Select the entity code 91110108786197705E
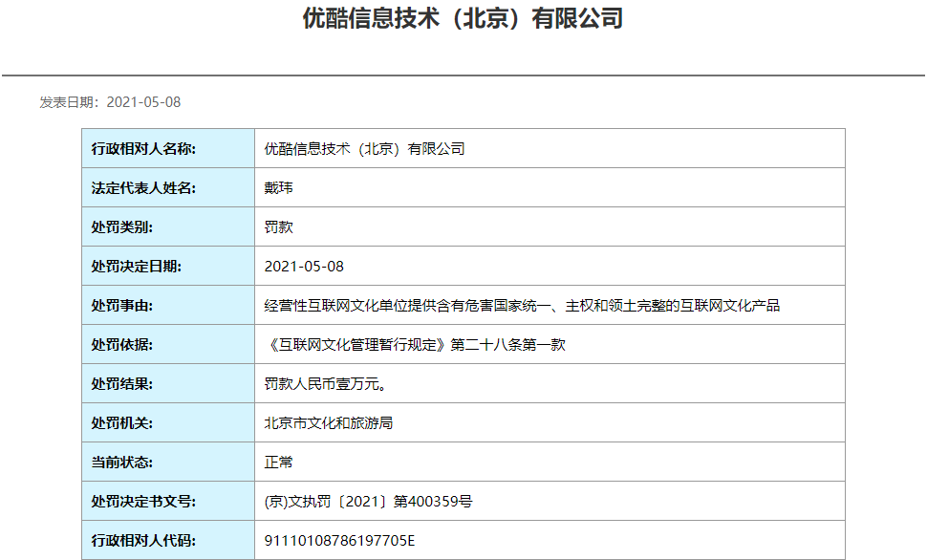The image size is (927, 560). click(x=339, y=541)
